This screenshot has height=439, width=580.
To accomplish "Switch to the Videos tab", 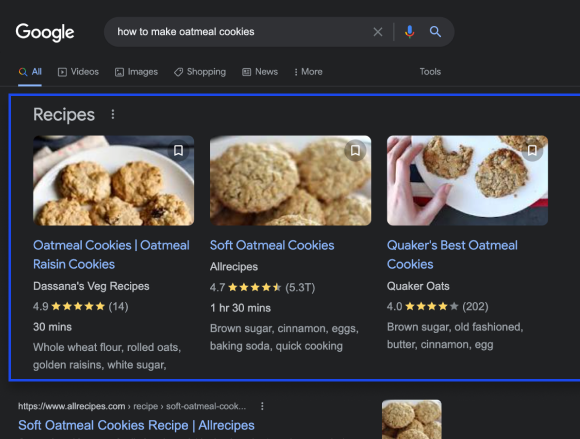I will tap(78, 72).
